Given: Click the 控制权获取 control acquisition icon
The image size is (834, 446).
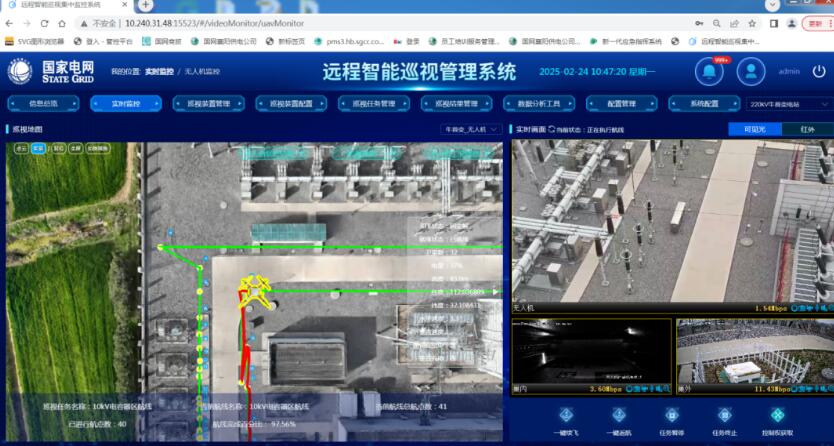Looking at the screenshot, I should [x=779, y=415].
